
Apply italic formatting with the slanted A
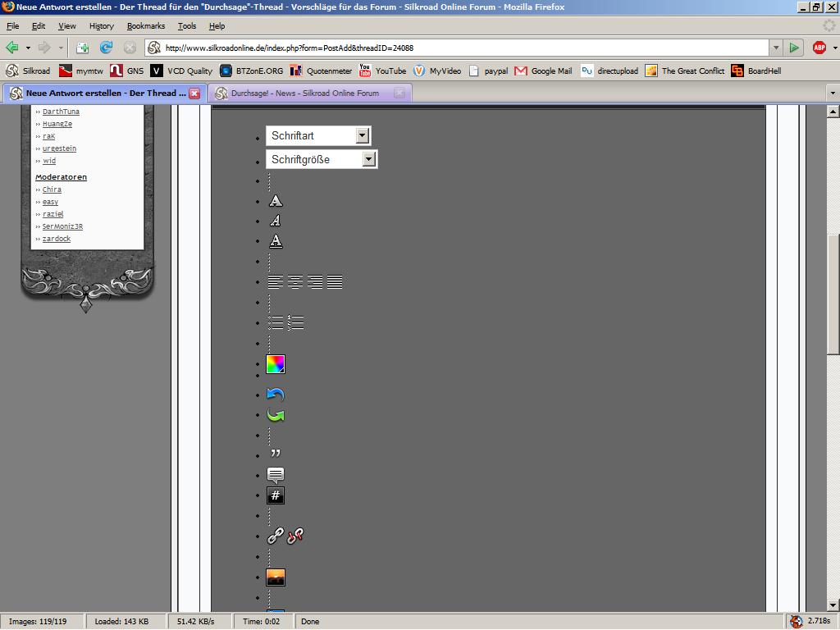[x=276, y=221]
